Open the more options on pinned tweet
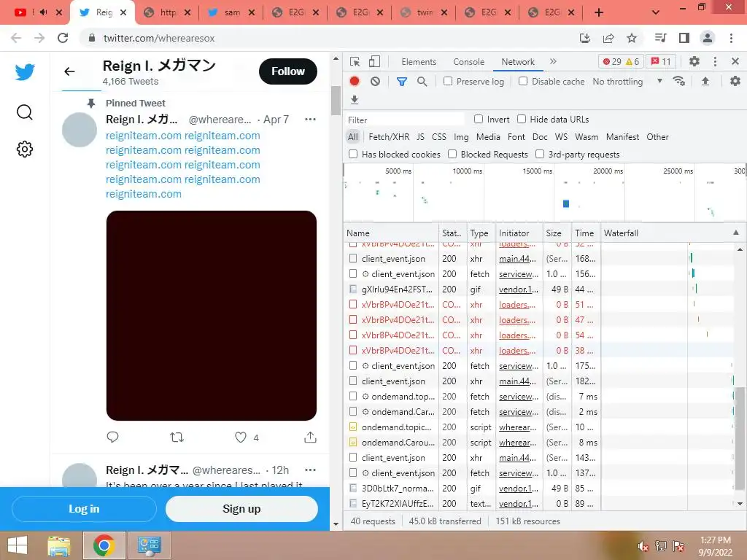The image size is (747, 560). pos(310,119)
